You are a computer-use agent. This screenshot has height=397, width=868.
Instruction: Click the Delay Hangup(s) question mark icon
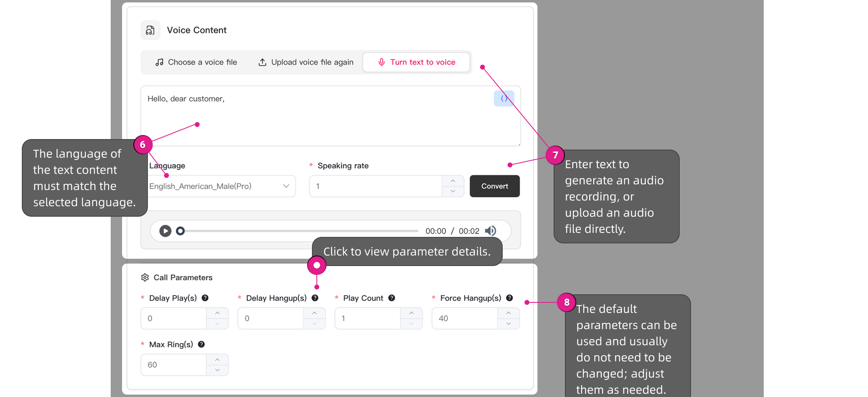(315, 298)
